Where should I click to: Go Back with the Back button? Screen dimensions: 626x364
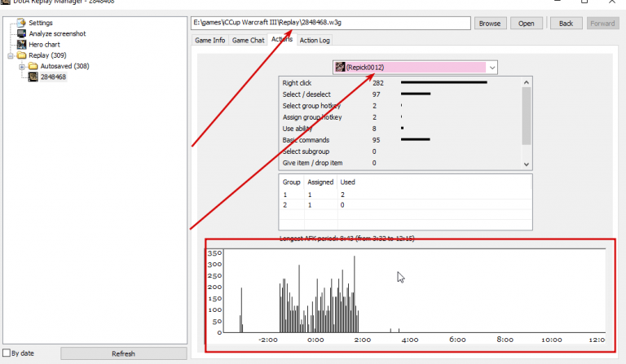point(566,24)
